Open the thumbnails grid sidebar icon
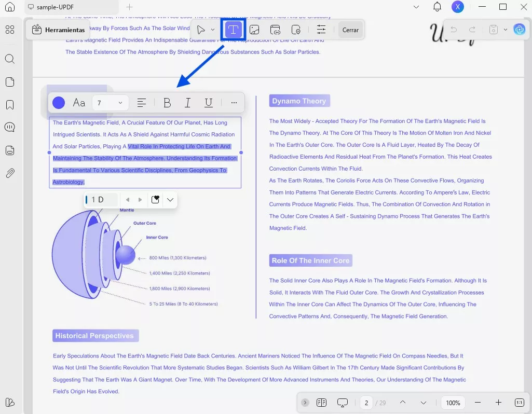Image resolution: width=532 pixels, height=414 pixels. pyautogui.click(x=10, y=30)
